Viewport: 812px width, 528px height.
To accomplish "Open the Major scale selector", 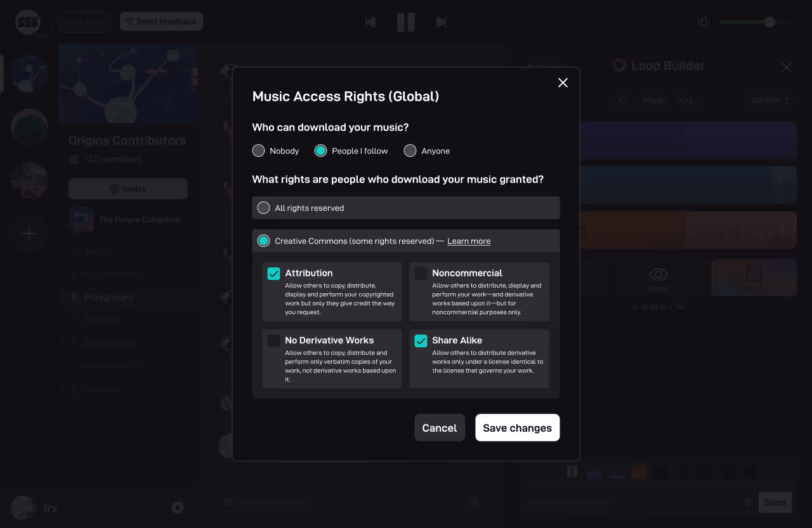I will pos(653,101).
